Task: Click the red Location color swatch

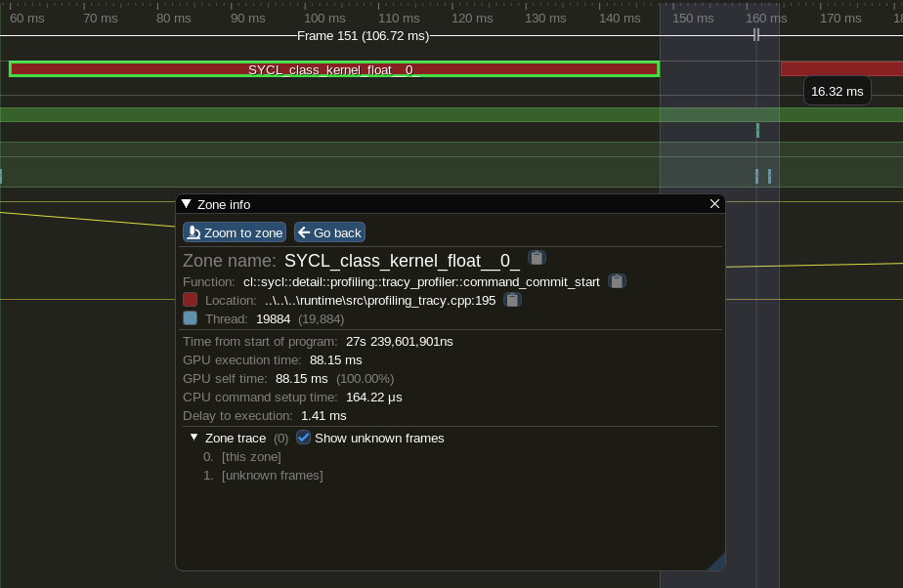Action: coord(190,300)
